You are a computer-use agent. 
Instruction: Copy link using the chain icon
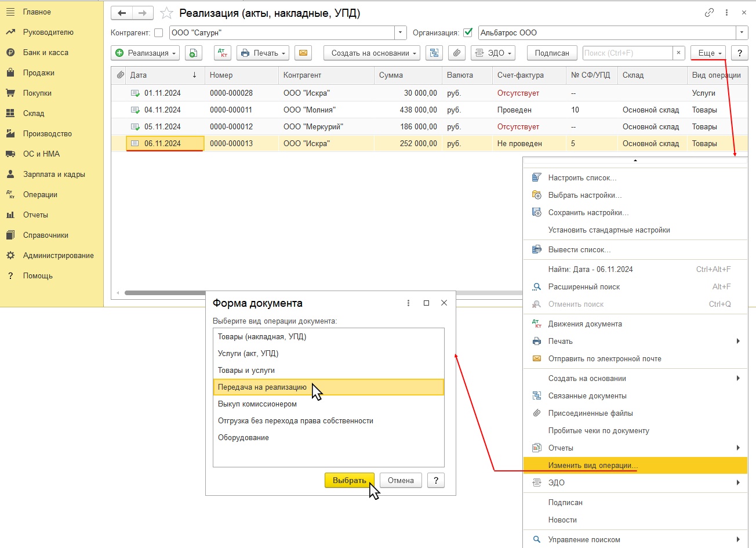(x=709, y=13)
